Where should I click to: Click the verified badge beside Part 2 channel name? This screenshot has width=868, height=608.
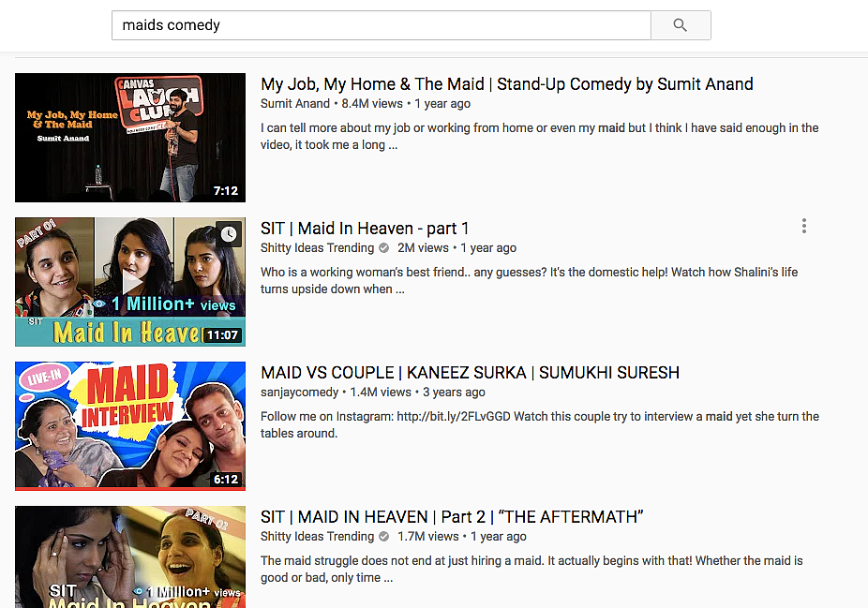383,537
